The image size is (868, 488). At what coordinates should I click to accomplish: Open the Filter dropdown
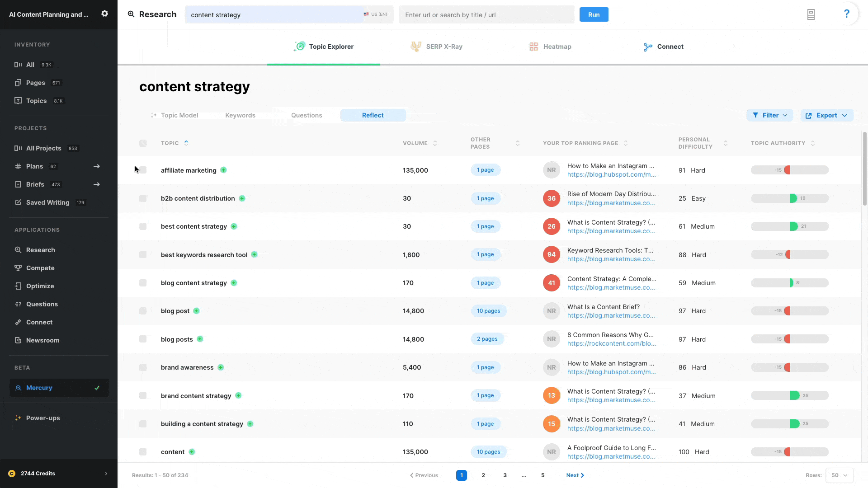coord(769,115)
